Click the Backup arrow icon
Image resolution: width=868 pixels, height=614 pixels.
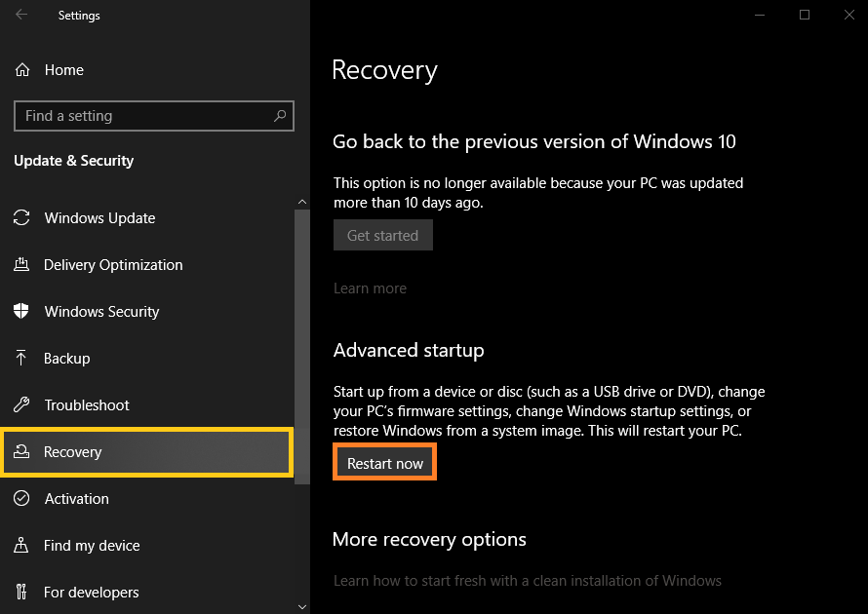click(x=21, y=359)
